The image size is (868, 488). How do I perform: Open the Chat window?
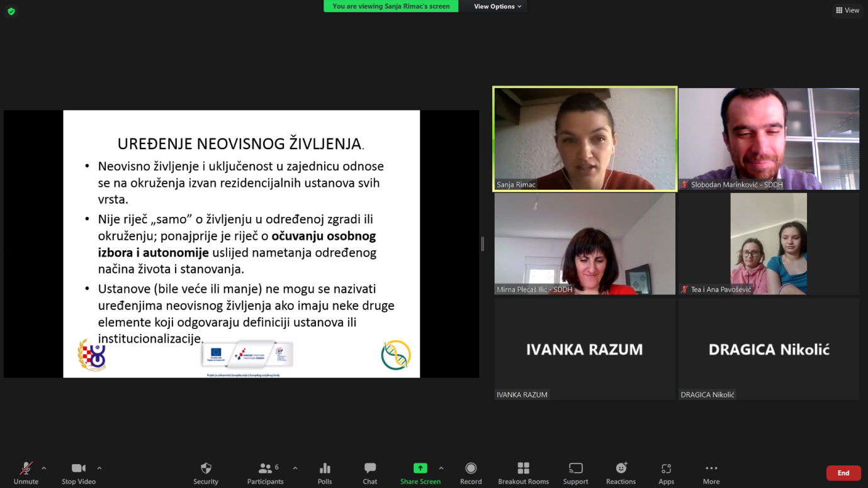[370, 469]
